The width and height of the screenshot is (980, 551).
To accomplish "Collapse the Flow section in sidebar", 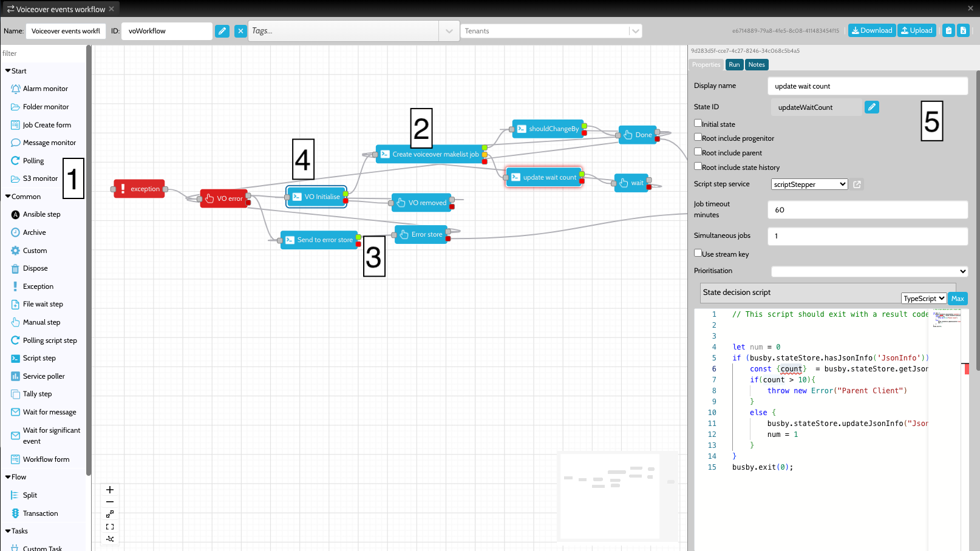I will [16, 477].
